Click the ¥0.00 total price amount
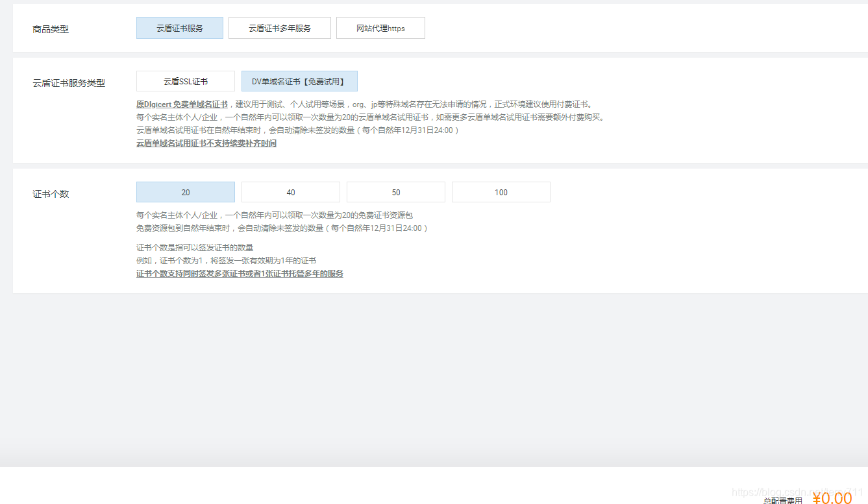 point(834,498)
